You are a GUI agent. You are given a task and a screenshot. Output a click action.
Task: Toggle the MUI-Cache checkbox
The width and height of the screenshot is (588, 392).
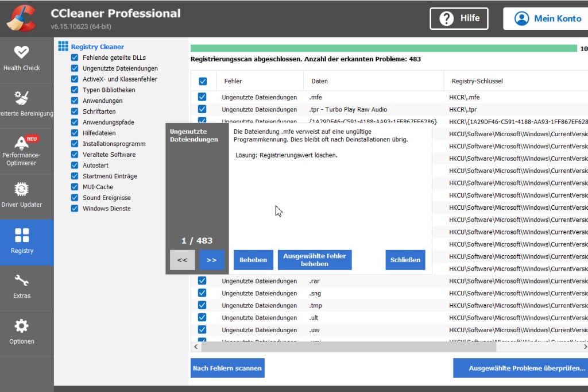pos(75,187)
